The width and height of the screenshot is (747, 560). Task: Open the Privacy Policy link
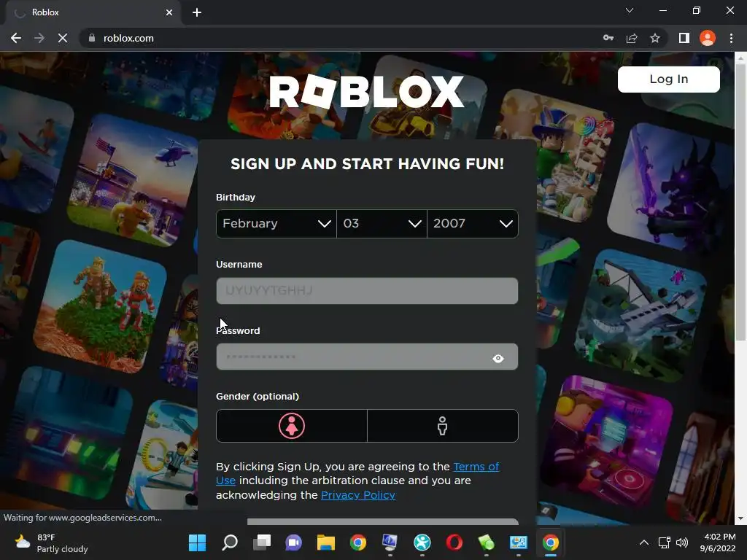[358, 495]
